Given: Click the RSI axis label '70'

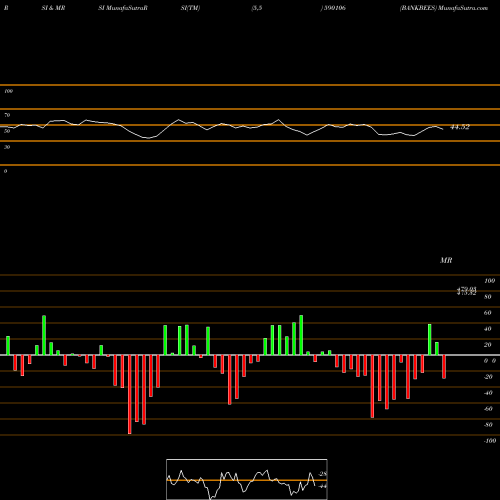Looking at the screenshot, I should point(7,115).
